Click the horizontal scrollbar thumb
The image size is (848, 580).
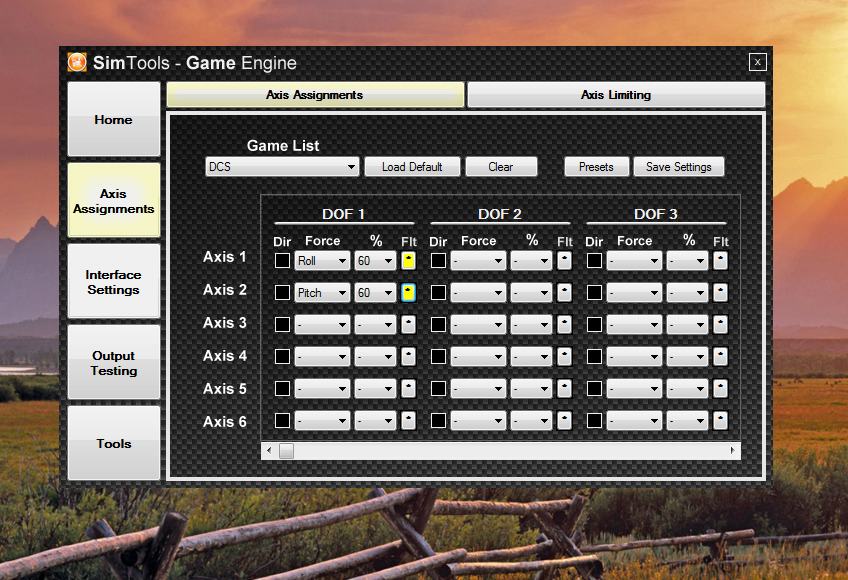(287, 450)
